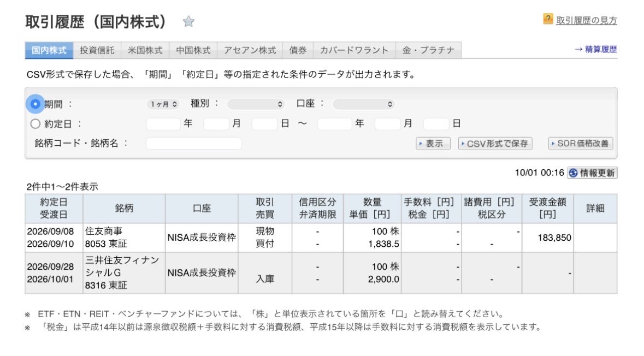
Task: Switch to the カバードワラント tab
Action: [354, 50]
